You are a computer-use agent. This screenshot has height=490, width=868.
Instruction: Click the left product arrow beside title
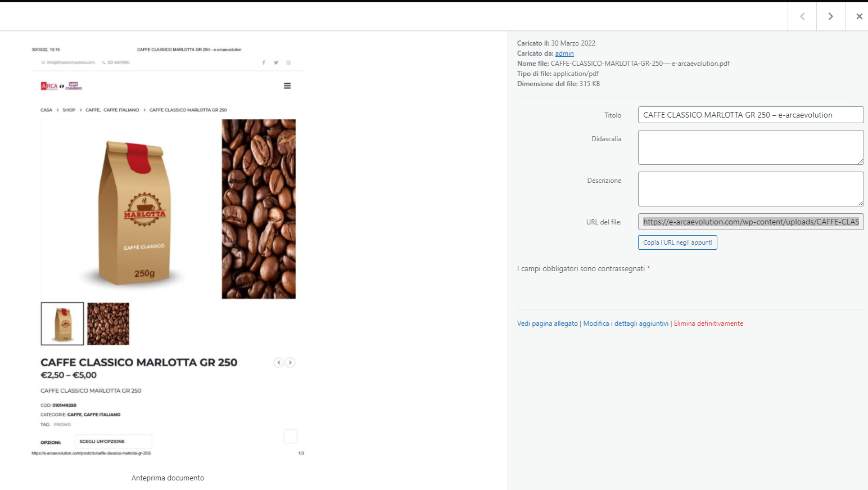click(279, 363)
